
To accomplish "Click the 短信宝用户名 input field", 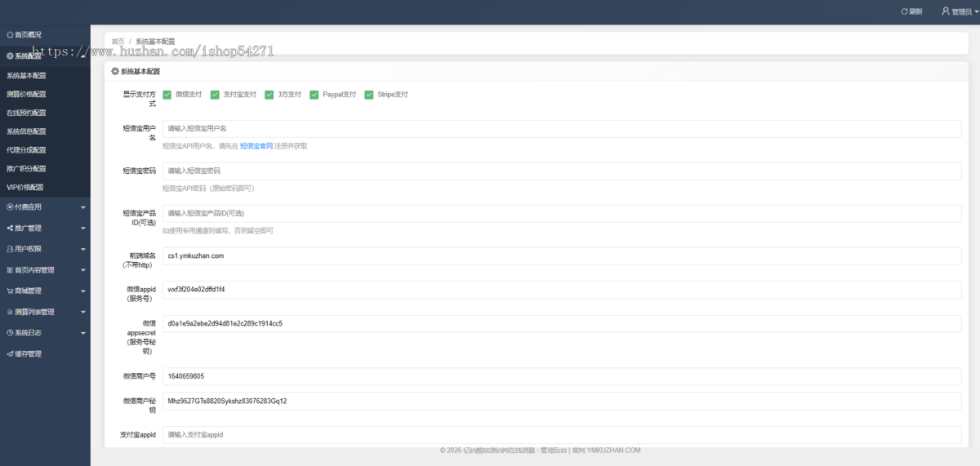I will 562,129.
